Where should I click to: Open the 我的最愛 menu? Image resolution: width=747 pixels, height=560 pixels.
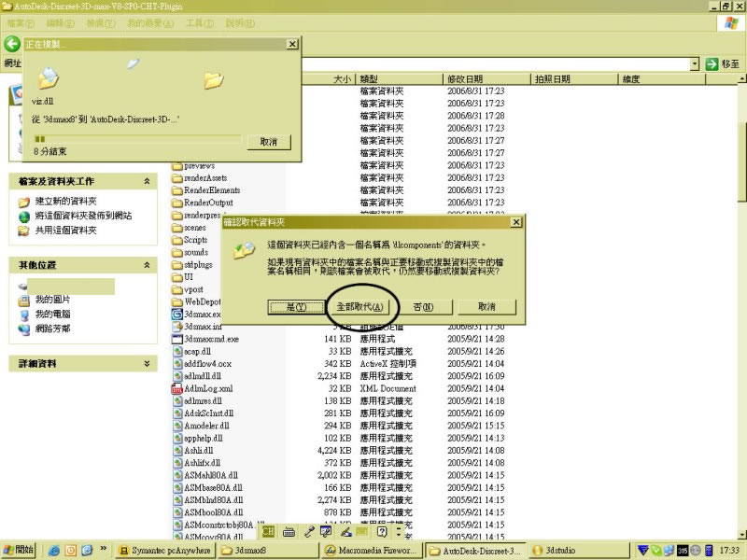pyautogui.click(x=150, y=23)
